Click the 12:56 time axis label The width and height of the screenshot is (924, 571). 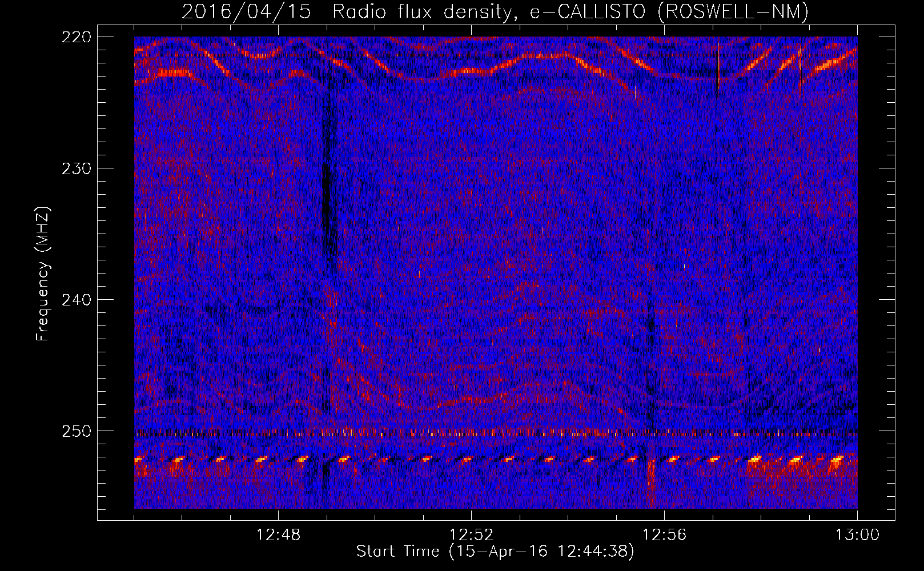click(664, 535)
